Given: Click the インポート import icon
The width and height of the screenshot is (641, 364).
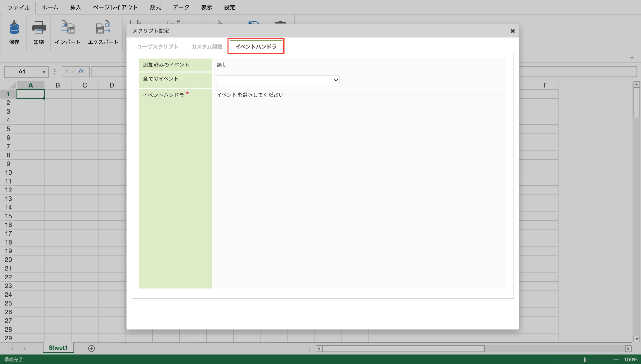Looking at the screenshot, I should click(68, 27).
